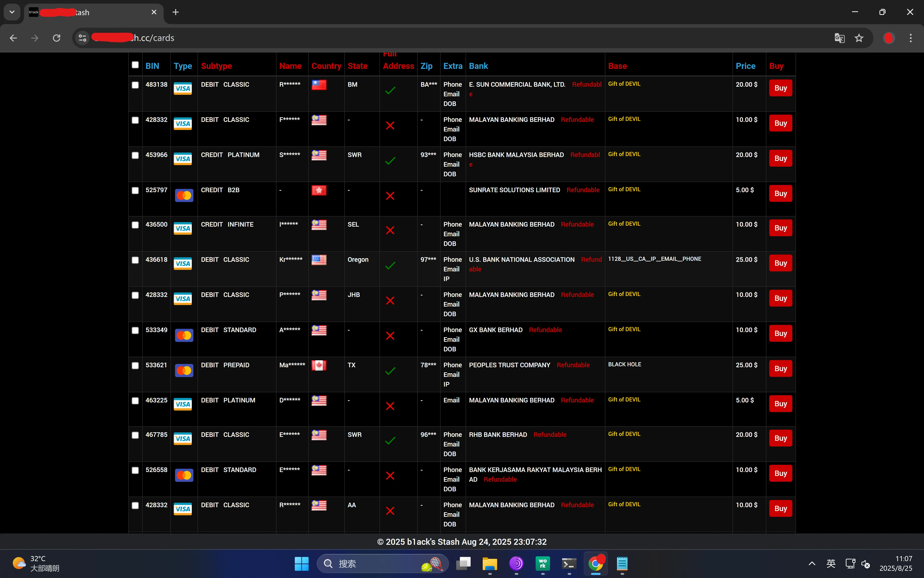Select the 'GX BANK BERHAD' bank text
Image resolution: width=924 pixels, height=578 pixels.
[496, 330]
